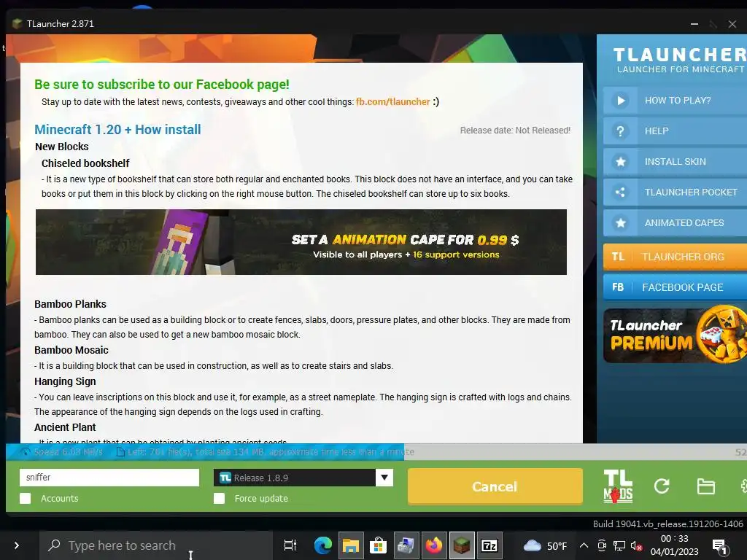
Task: Open File Explorer from the taskbar
Action: click(x=351, y=545)
